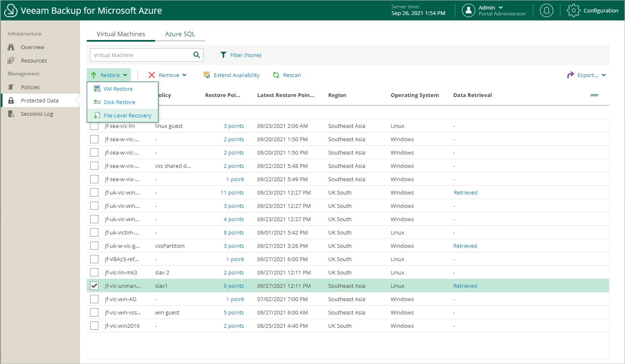Switch to the Virtual Machines tab
Viewport: 625px width, 364px height.
tap(121, 34)
